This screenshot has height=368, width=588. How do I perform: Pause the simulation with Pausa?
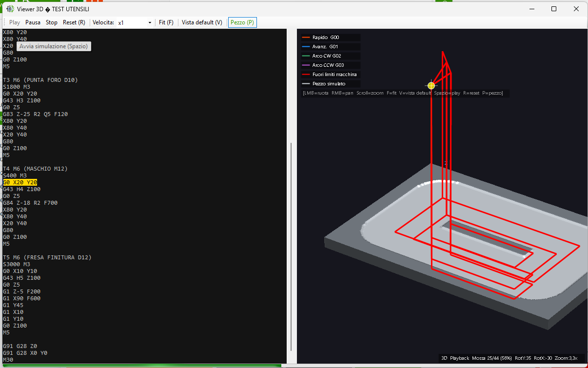tap(33, 22)
